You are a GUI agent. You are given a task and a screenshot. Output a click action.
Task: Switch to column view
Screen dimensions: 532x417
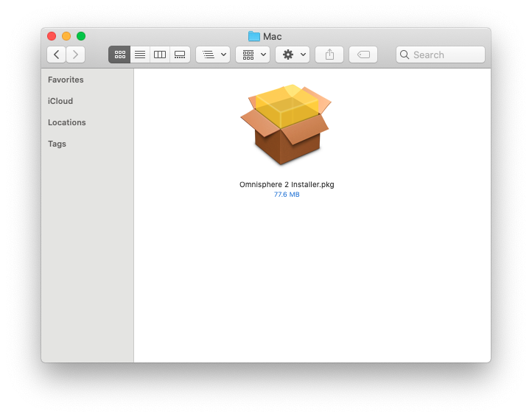point(160,55)
